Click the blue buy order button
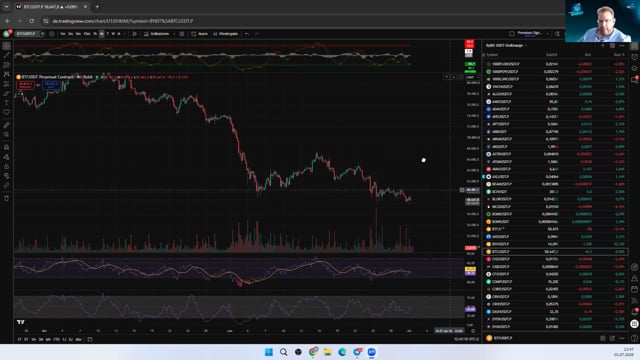Image resolution: width=640 pixels, height=360 pixels. coord(51,85)
